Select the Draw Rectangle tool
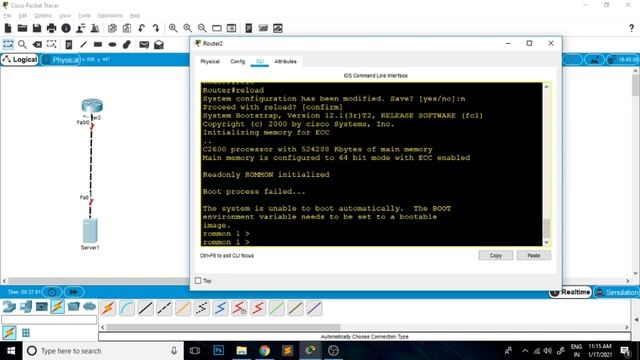640x360 pixels. coord(98,44)
